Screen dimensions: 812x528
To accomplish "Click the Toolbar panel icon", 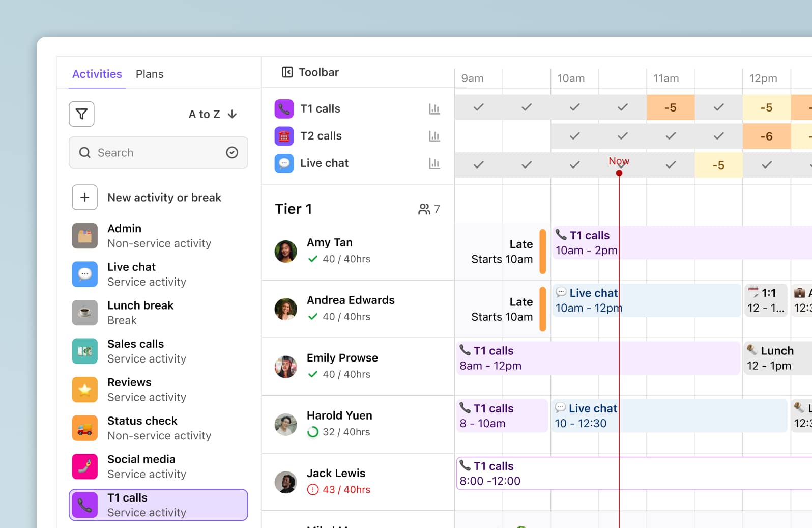I will (287, 72).
